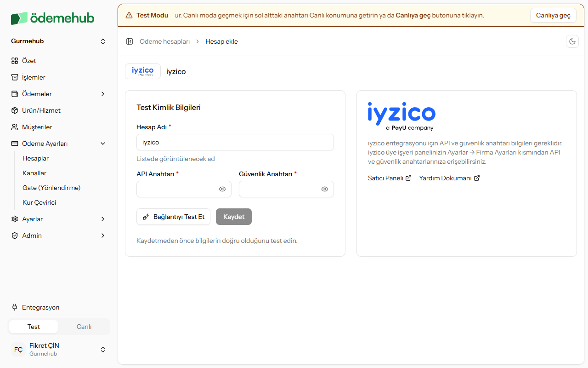Focus the Güvenlik Anahtarı input field

(286, 189)
